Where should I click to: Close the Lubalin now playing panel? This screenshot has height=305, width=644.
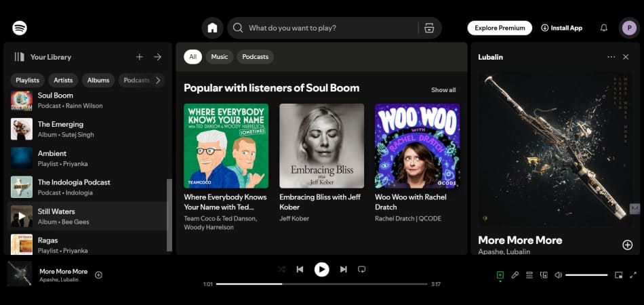(x=626, y=57)
